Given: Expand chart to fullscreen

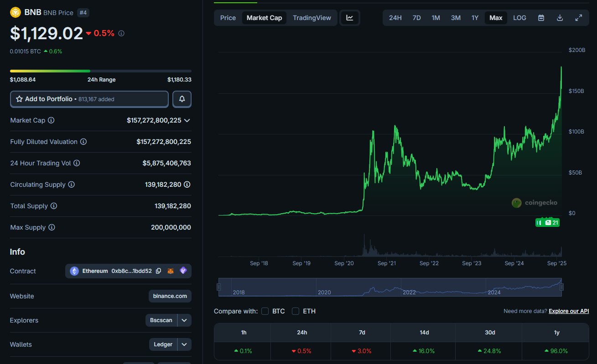Looking at the screenshot, I should click(578, 18).
